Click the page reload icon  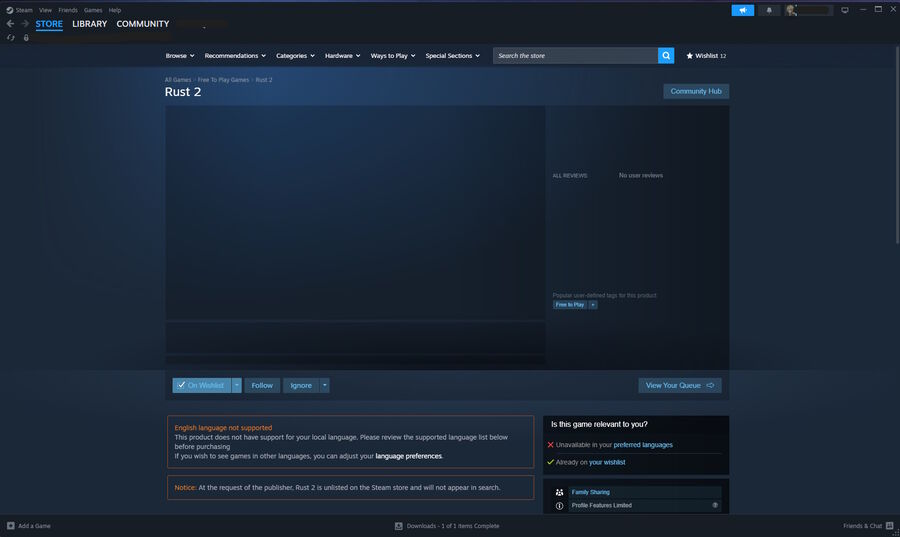tap(10, 38)
